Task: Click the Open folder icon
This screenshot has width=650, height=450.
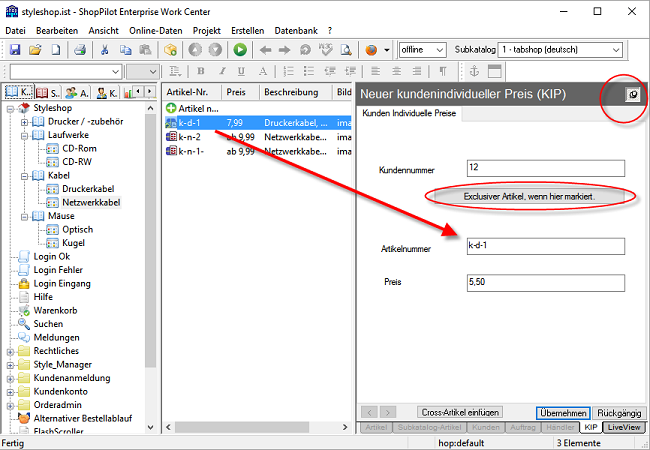Action: 35,50
